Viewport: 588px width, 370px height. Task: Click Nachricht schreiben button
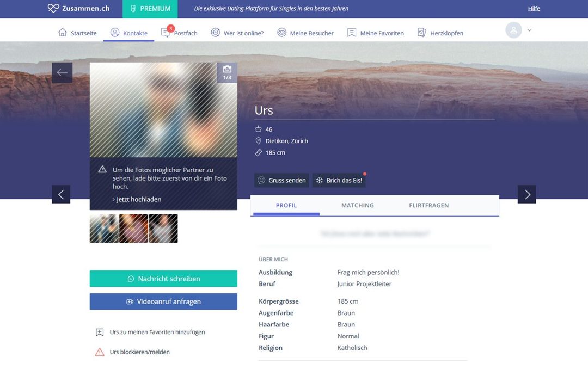click(163, 279)
